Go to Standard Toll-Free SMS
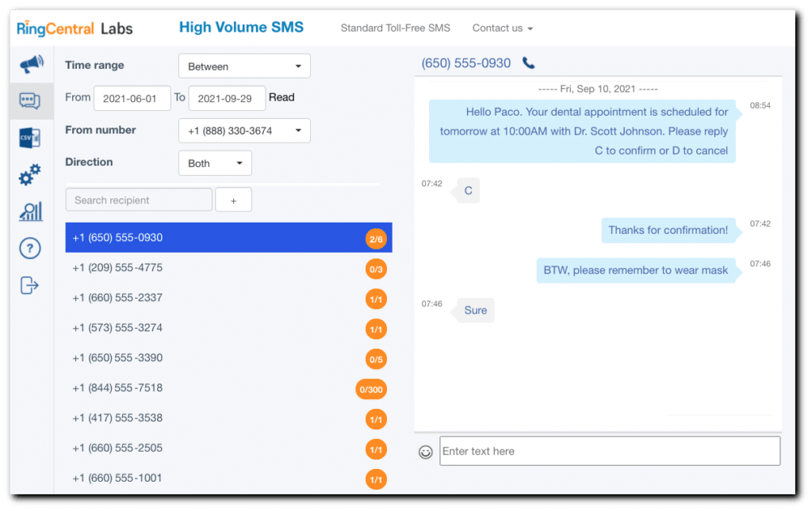Image resolution: width=812 pixels, height=511 pixels. [395, 28]
